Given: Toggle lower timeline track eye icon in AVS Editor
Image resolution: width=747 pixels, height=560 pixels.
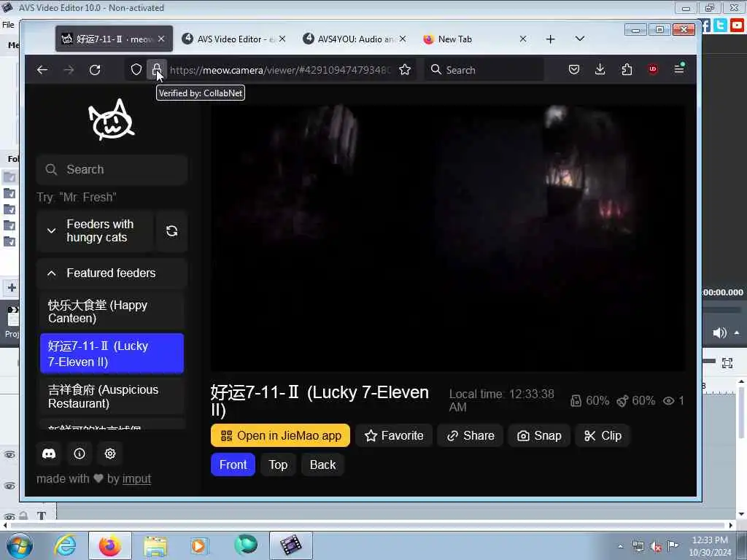Looking at the screenshot, I should click(9, 486).
